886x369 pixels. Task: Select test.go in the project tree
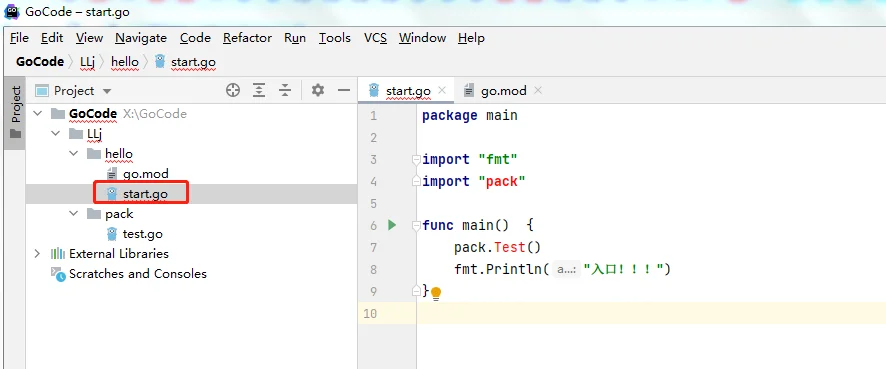142,234
